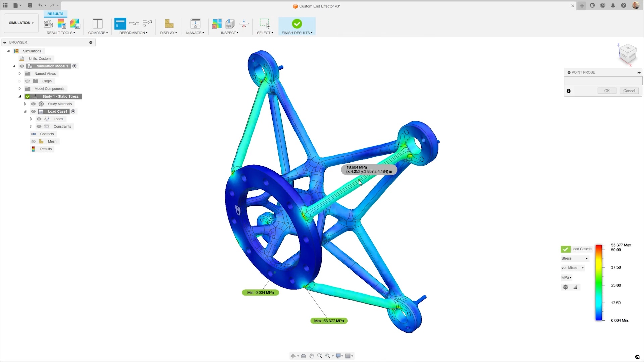Open the SIMULATION workspace dropdown

(x=21, y=23)
